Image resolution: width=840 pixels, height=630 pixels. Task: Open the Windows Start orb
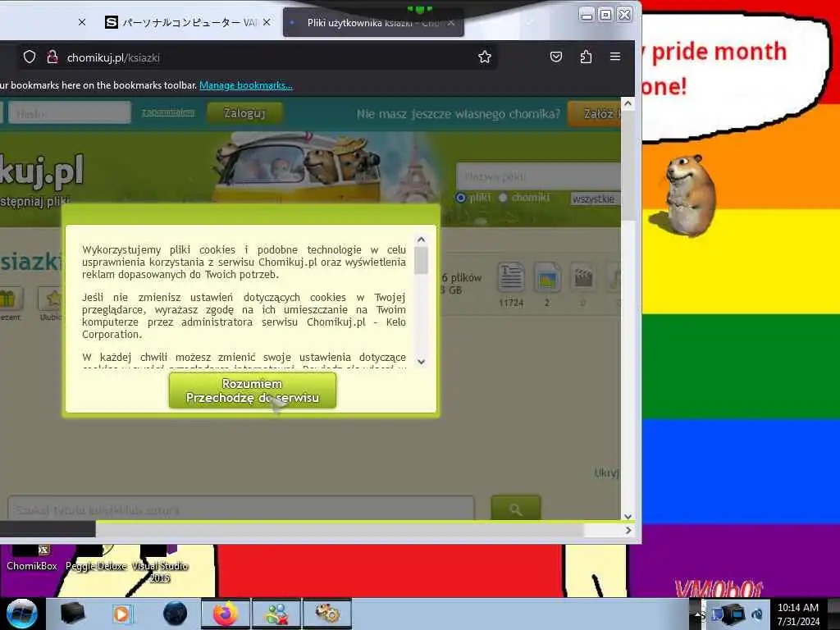point(22,614)
